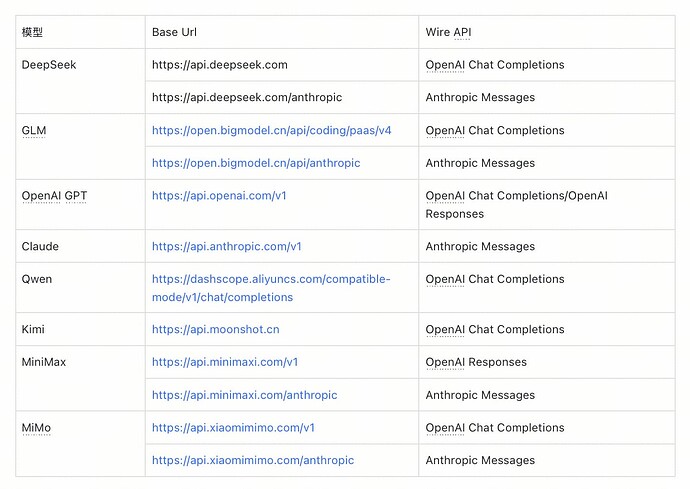Open the api.xiaomimimo.com/anthropic link
The height and width of the screenshot is (489, 690).
tap(253, 460)
